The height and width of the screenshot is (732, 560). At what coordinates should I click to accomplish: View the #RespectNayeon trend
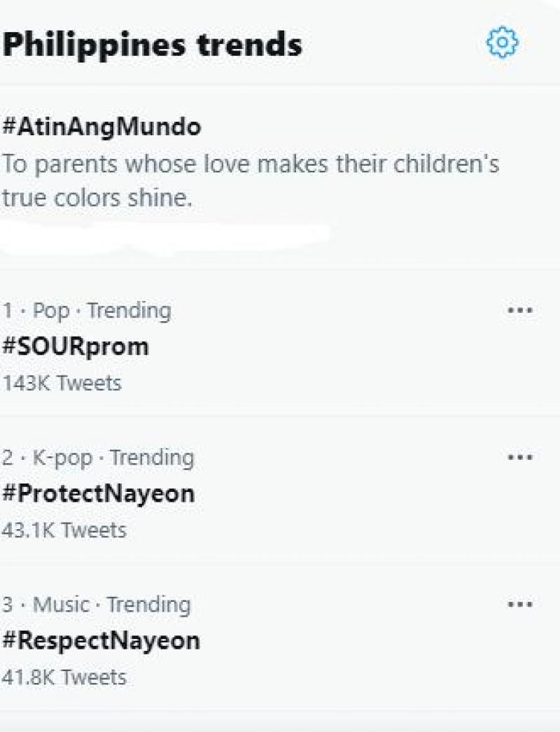(x=101, y=640)
